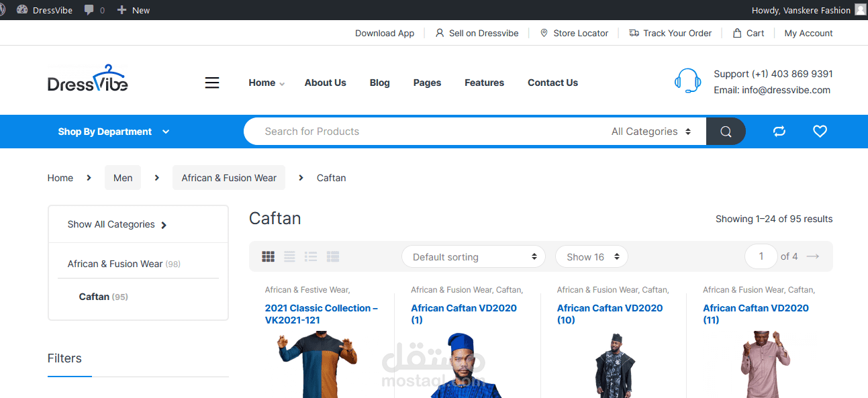Click the WordPress logo in the admin bar

pos(2,10)
